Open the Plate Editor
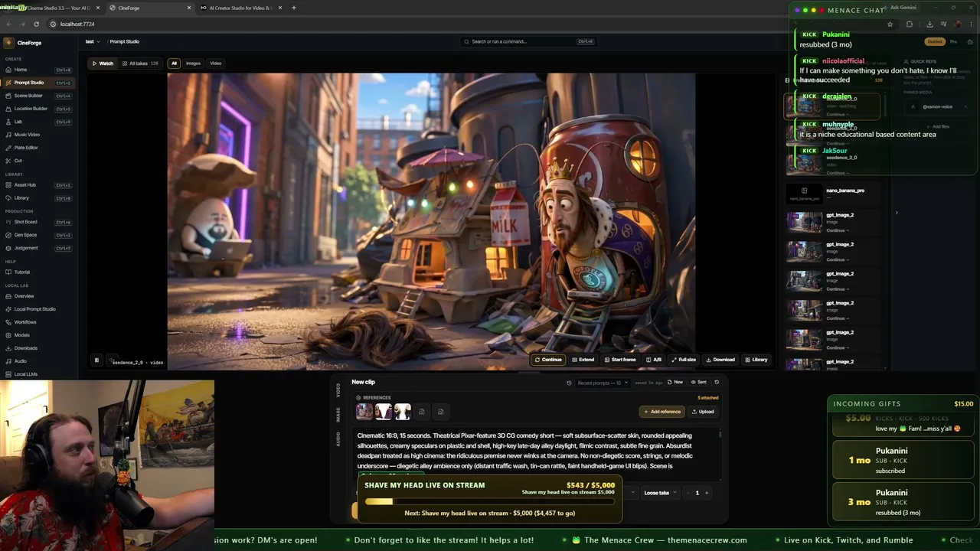Image resolution: width=980 pixels, height=551 pixels. pos(38,148)
